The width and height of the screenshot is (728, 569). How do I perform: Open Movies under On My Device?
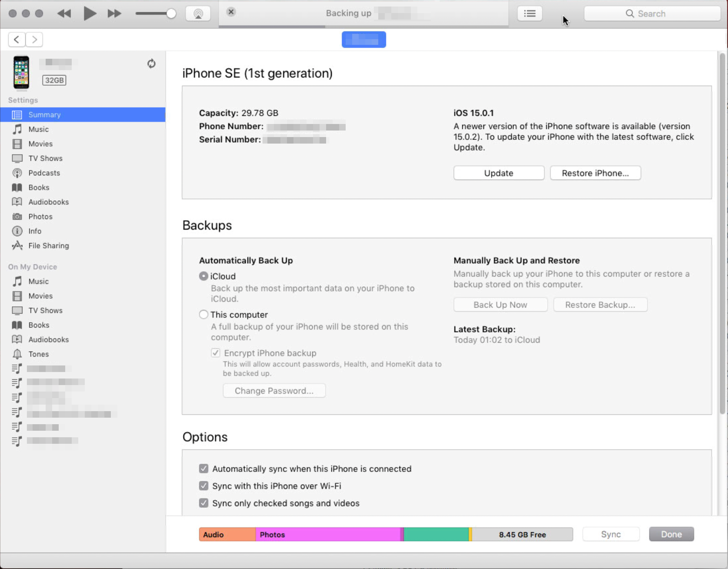click(83, 296)
